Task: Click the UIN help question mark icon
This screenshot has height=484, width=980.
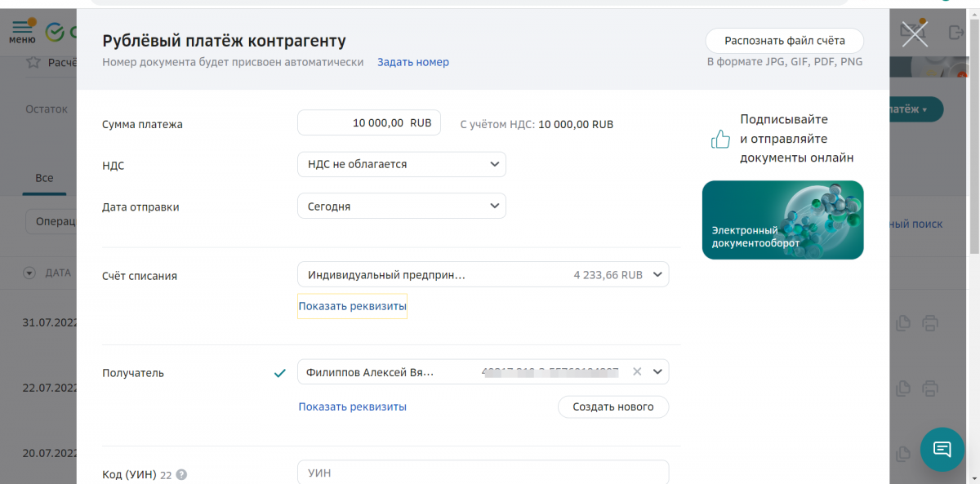Action: coord(181,475)
